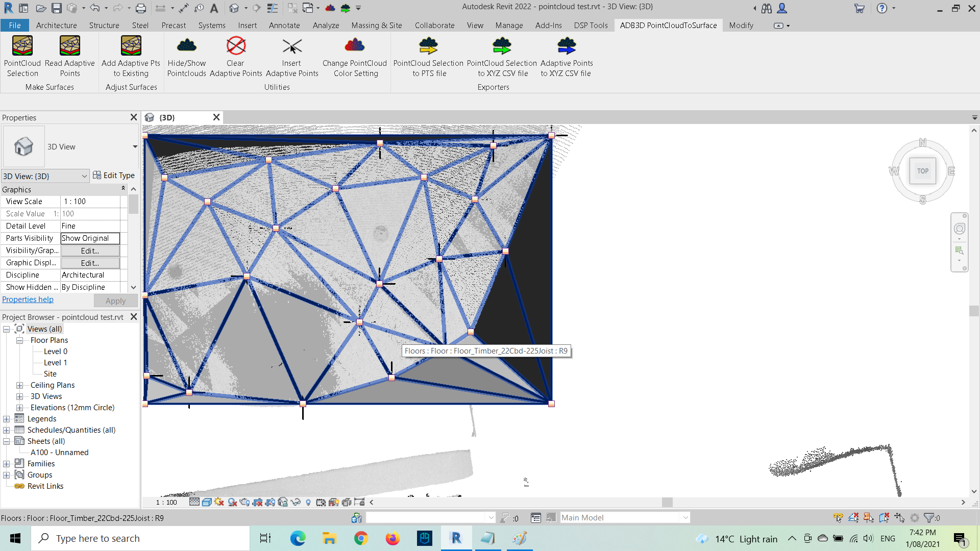Expand the Ceiling Plans tree node
This screenshot has height=551, width=980.
click(19, 385)
